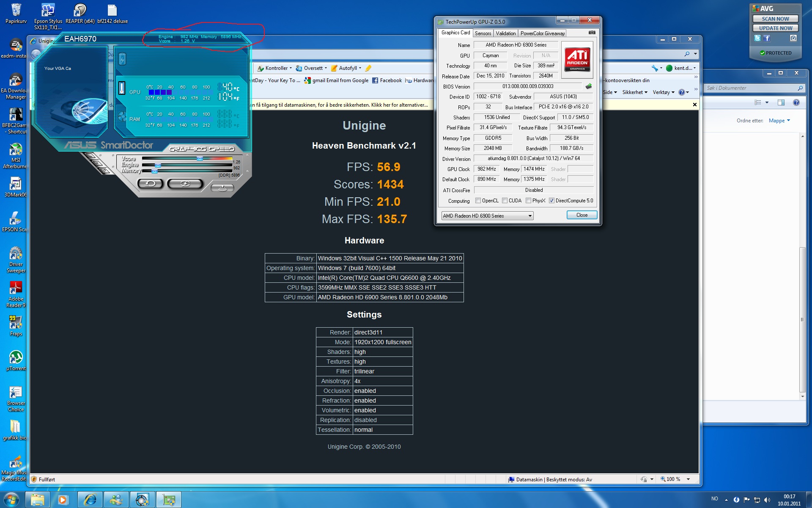Open the Facebook bookmark
Viewport: 812px width, 508px height.
(x=387, y=80)
